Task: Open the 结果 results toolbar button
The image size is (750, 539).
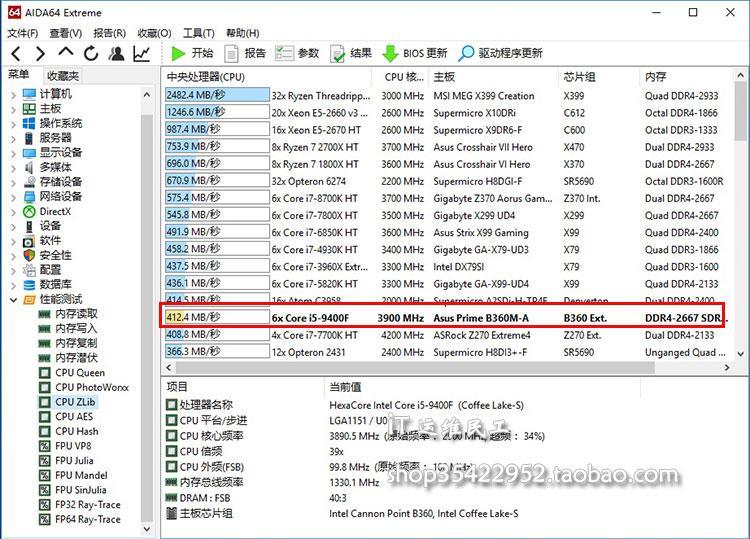Action: tap(350, 53)
